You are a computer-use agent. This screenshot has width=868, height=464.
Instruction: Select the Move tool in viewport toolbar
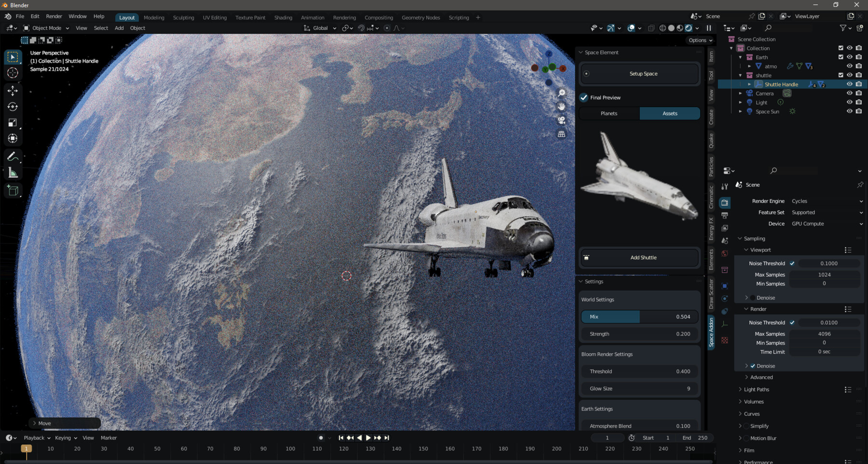point(13,90)
